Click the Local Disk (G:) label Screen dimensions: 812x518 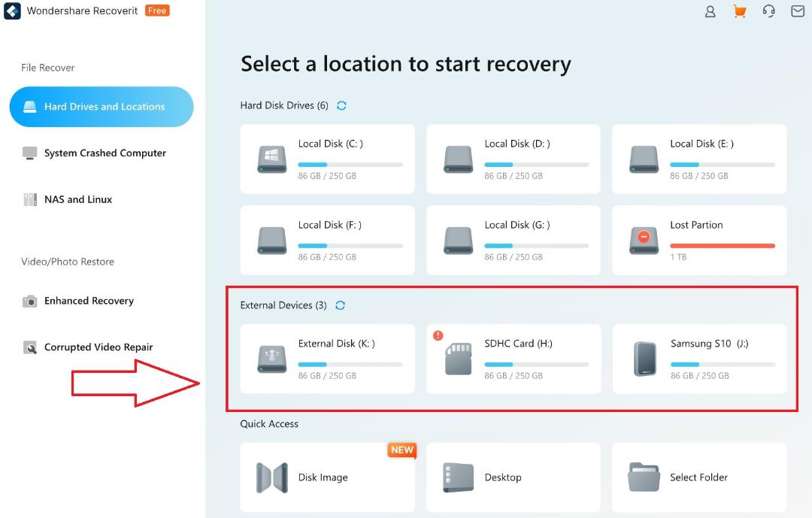(x=517, y=226)
